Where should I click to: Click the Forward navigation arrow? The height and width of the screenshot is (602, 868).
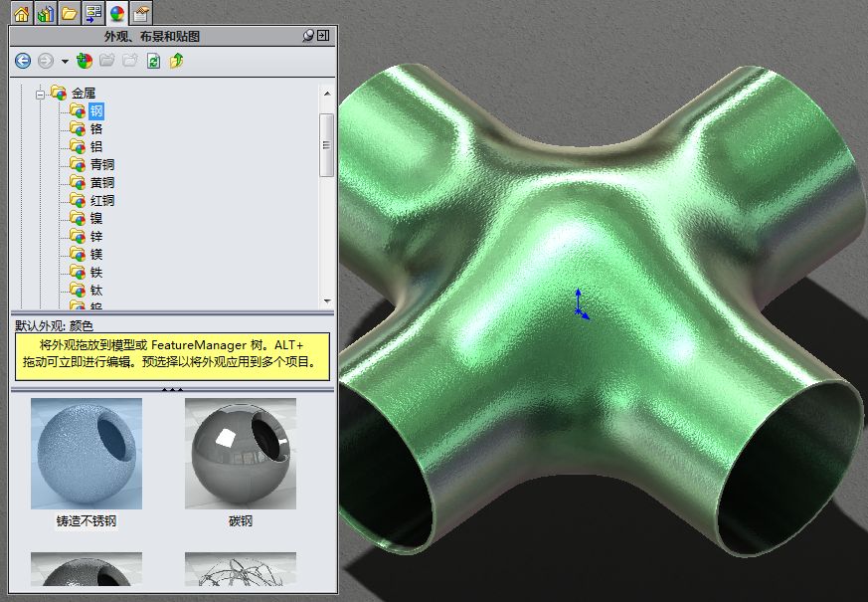point(46,60)
